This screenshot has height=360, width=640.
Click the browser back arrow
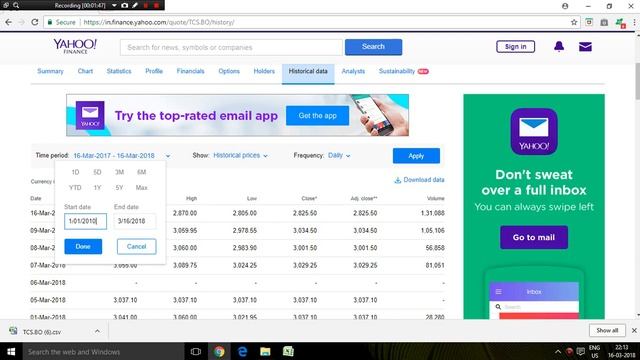(x=8, y=22)
